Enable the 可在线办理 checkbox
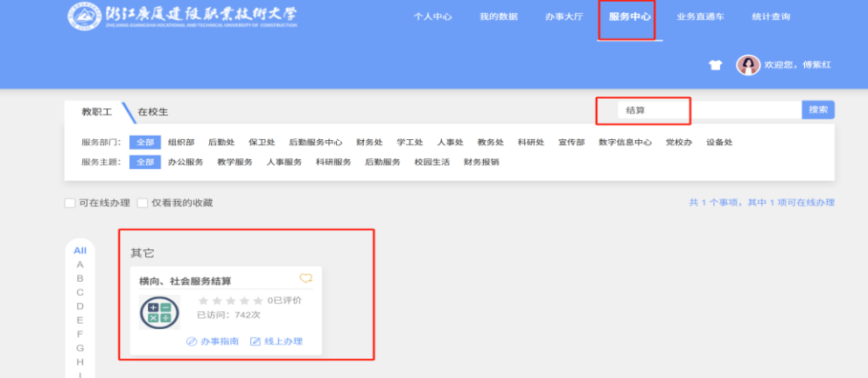Viewport: 868px width, 378px height. tap(70, 203)
